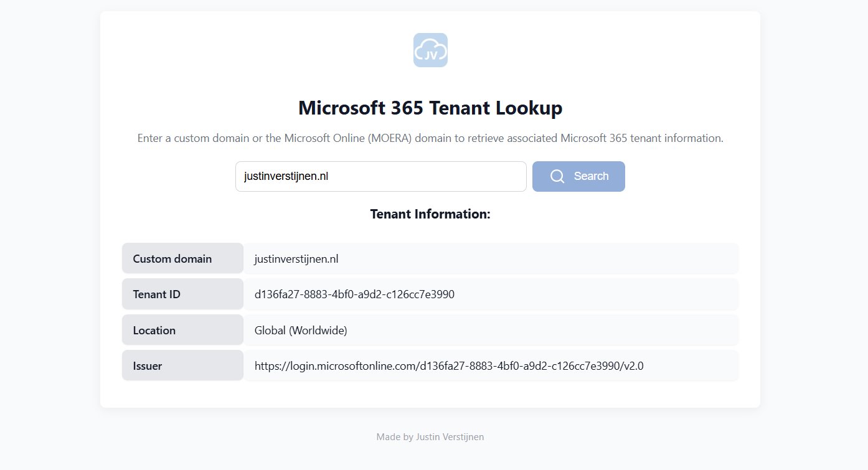The image size is (868, 470).
Task: Click the magnifying glass icon
Action: pyautogui.click(x=557, y=177)
